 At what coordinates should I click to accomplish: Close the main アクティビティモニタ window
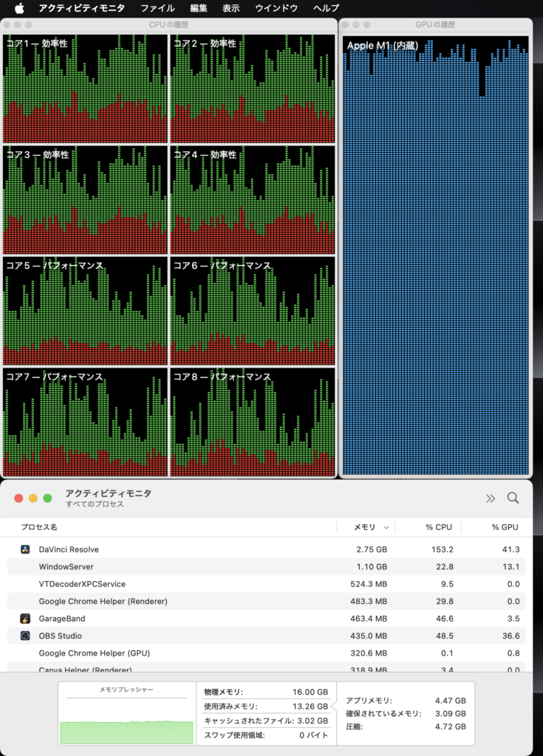click(18, 498)
